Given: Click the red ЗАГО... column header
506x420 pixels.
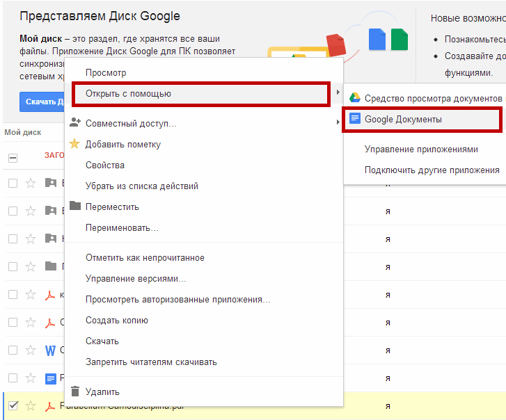Looking at the screenshot, I should pos(54,155).
